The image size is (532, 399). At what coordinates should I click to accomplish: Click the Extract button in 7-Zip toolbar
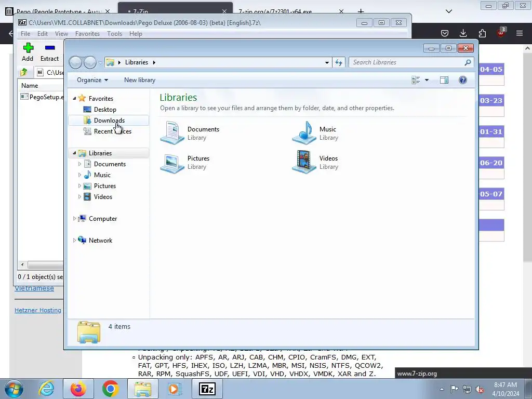pyautogui.click(x=49, y=52)
